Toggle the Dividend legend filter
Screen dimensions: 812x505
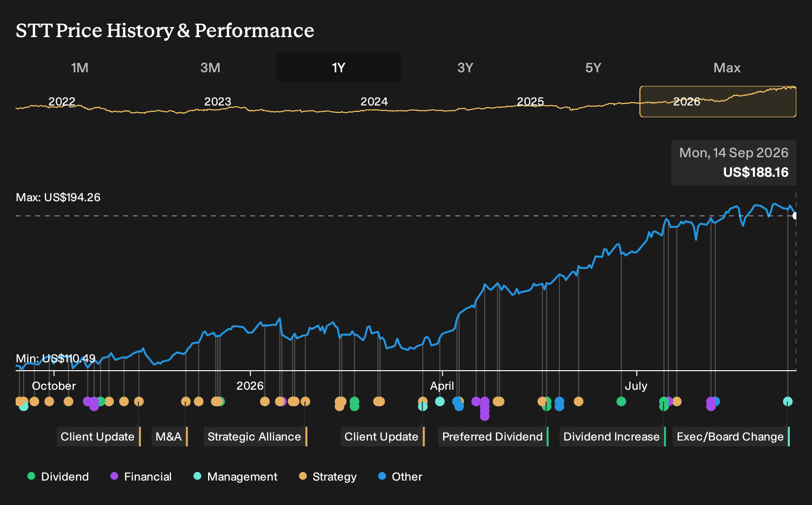click(58, 477)
